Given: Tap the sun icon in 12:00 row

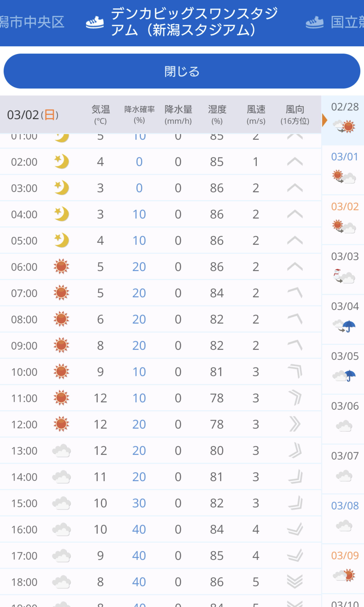Looking at the screenshot, I should point(61,424).
